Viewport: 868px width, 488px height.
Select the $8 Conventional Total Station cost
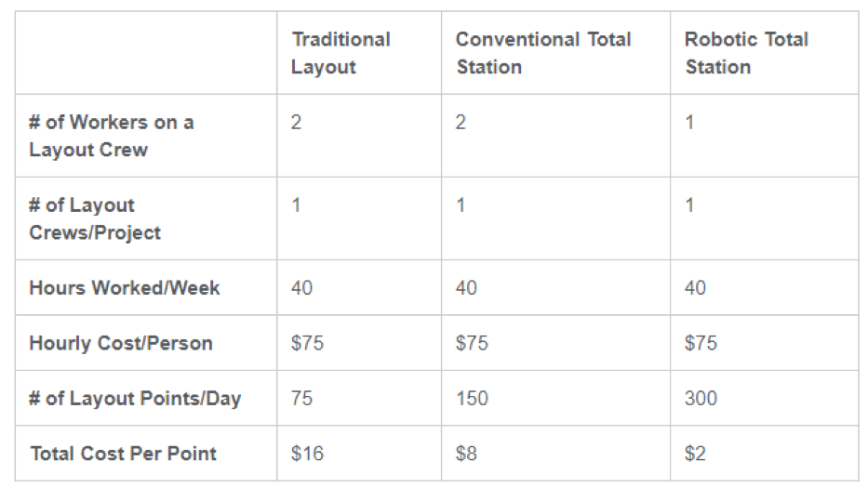[x=466, y=454]
